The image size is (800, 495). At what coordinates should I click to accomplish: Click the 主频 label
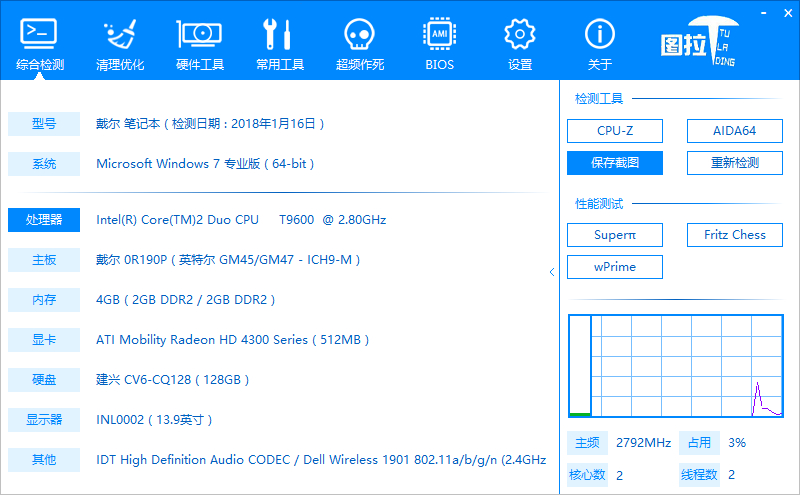(587, 443)
